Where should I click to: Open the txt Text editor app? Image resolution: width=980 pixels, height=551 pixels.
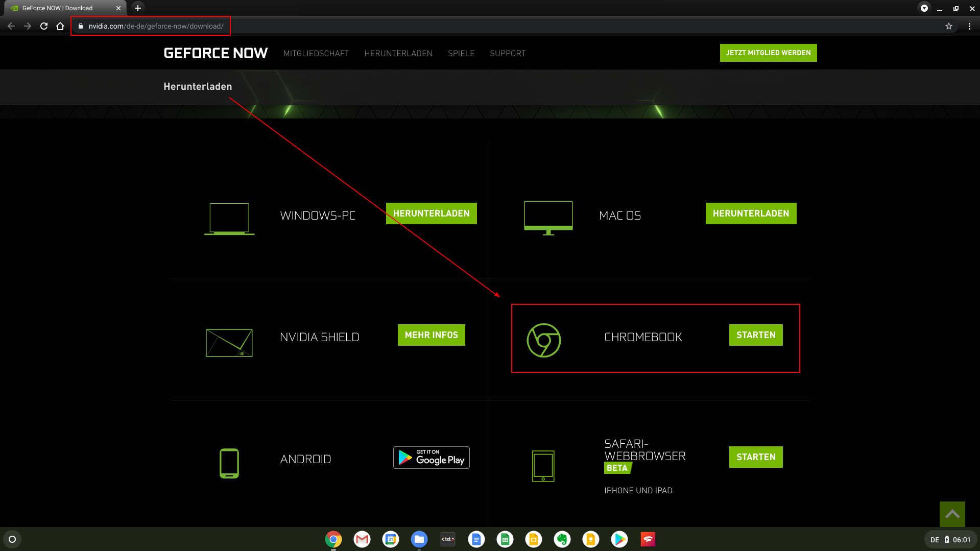point(448,539)
